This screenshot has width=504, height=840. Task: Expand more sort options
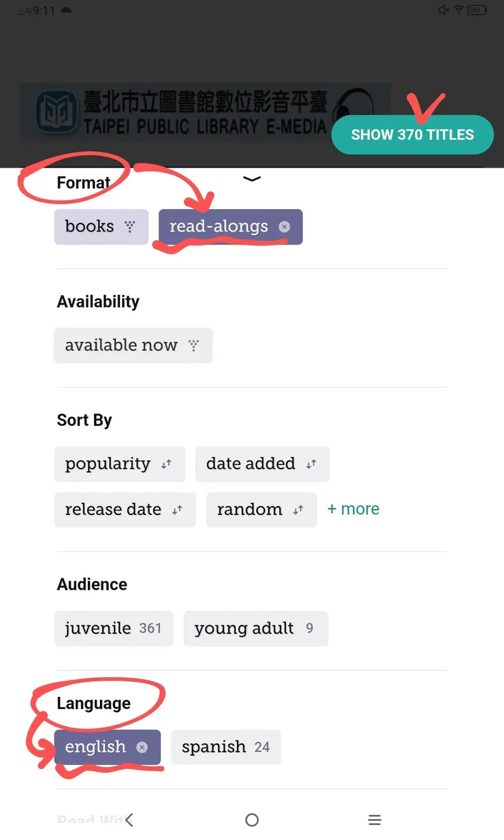pyautogui.click(x=353, y=510)
